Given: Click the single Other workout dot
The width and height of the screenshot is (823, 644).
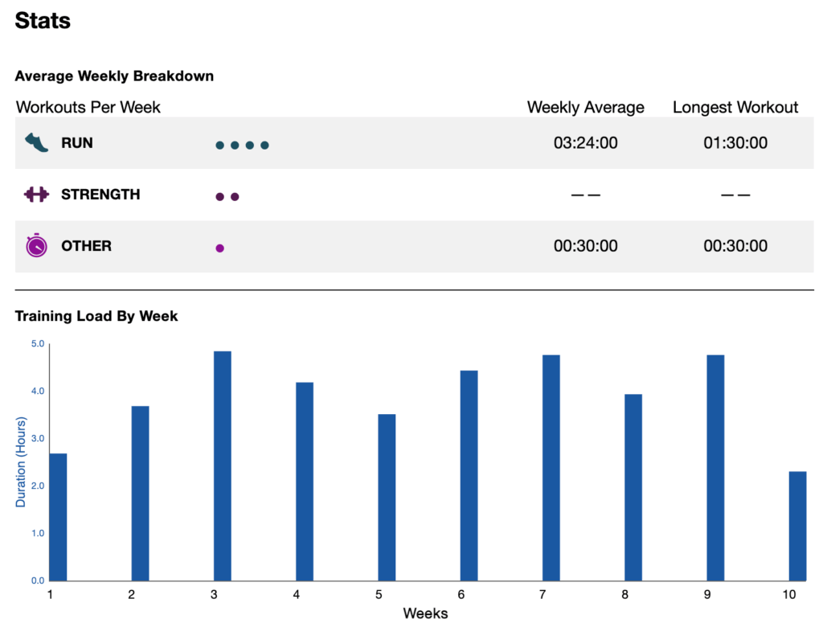Looking at the screenshot, I should [x=219, y=248].
